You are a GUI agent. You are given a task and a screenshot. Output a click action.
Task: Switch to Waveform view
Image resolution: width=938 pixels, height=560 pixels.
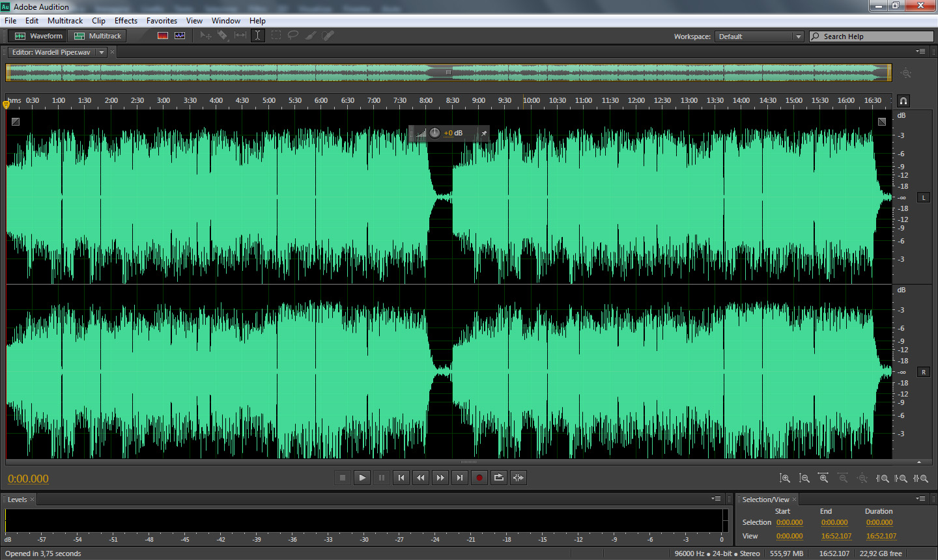(x=38, y=36)
